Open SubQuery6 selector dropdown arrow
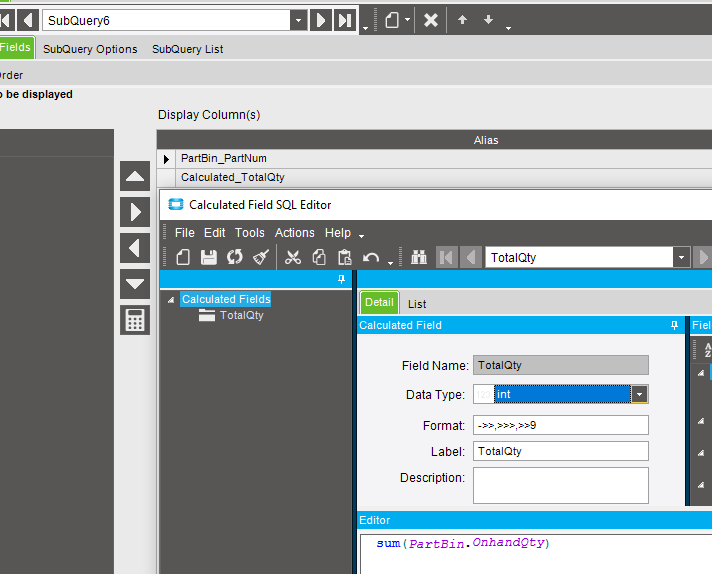Screen dimensions: 712x574 pos(298,20)
